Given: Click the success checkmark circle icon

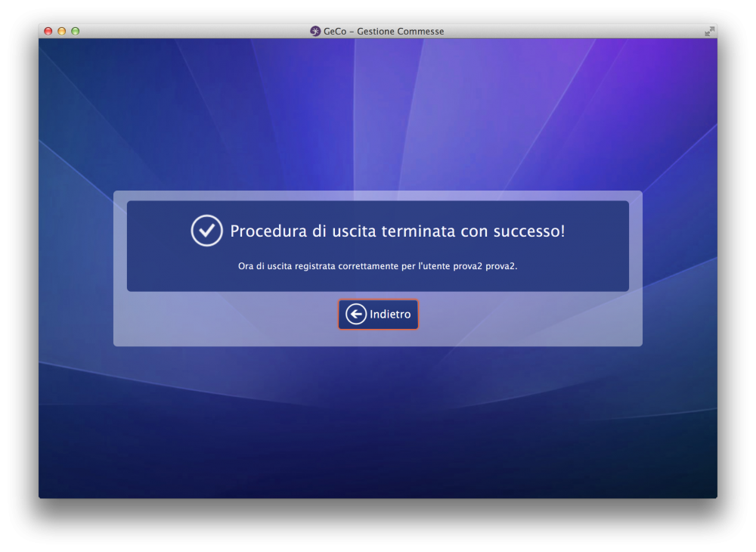Looking at the screenshot, I should (x=206, y=231).
